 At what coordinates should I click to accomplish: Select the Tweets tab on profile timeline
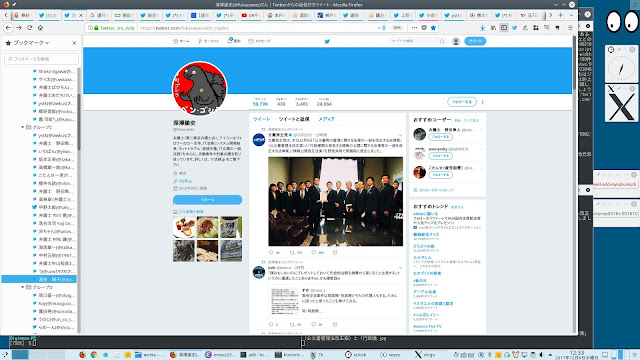(x=261, y=119)
